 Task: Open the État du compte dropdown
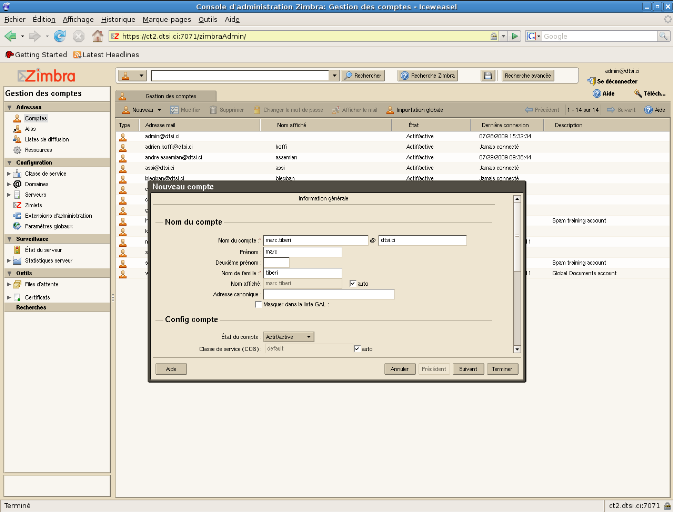(289, 337)
